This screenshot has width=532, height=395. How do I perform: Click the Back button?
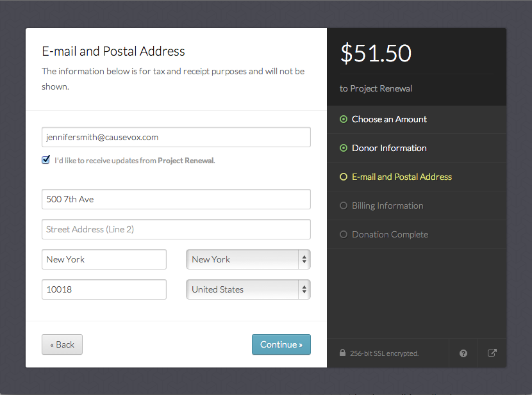(x=62, y=344)
